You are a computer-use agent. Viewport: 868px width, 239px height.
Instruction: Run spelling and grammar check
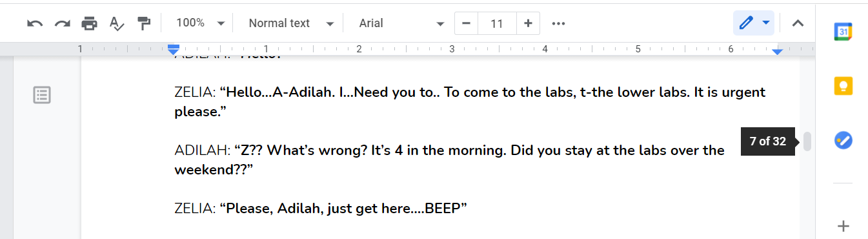116,23
